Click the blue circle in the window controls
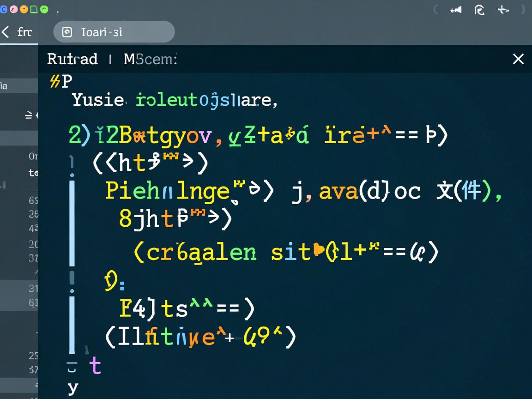 (x=4, y=9)
